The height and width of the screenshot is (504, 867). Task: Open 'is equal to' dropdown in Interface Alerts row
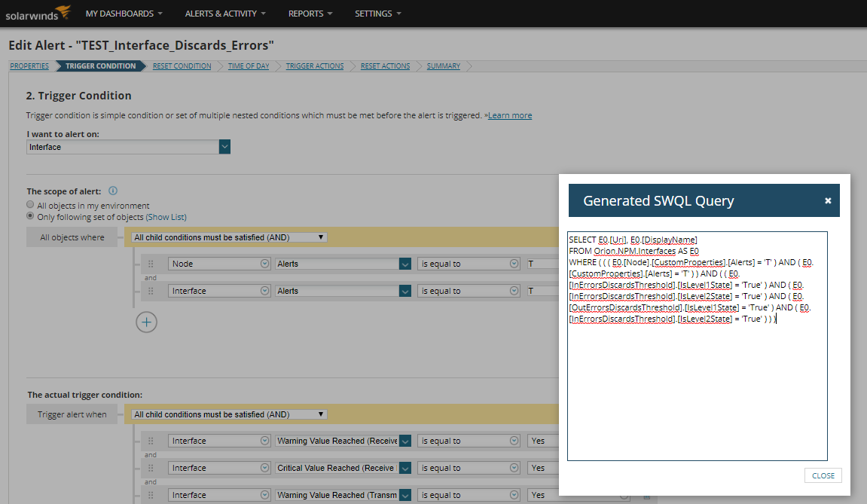469,291
